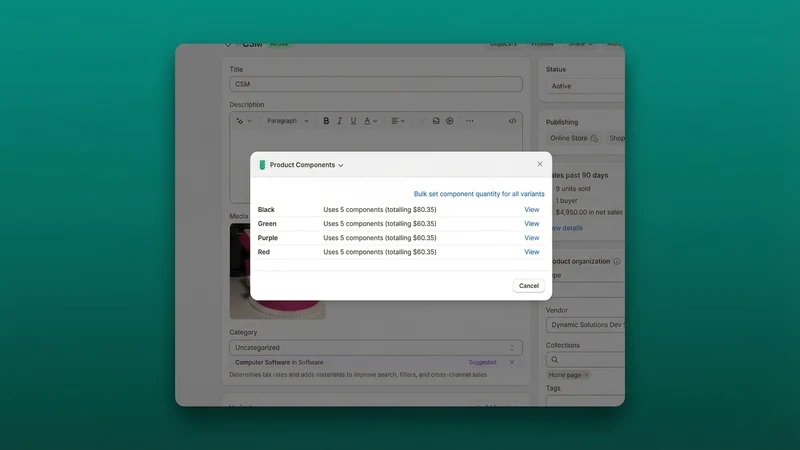View components for Black variant
Screen dimensions: 800x450
point(531,210)
